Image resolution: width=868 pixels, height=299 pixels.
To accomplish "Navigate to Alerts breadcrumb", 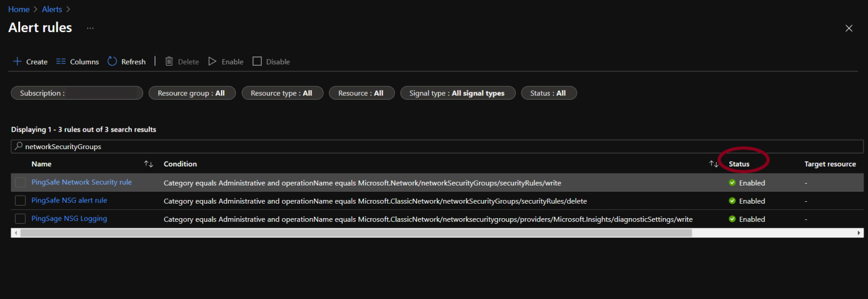I will click(52, 9).
